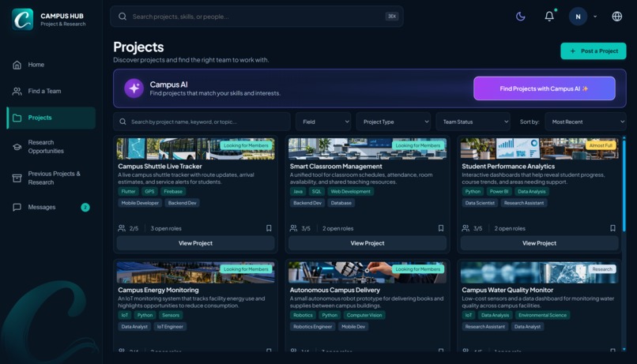Open the Team Status dropdown
Viewport: 637px width, 364px height.
tap(473, 122)
